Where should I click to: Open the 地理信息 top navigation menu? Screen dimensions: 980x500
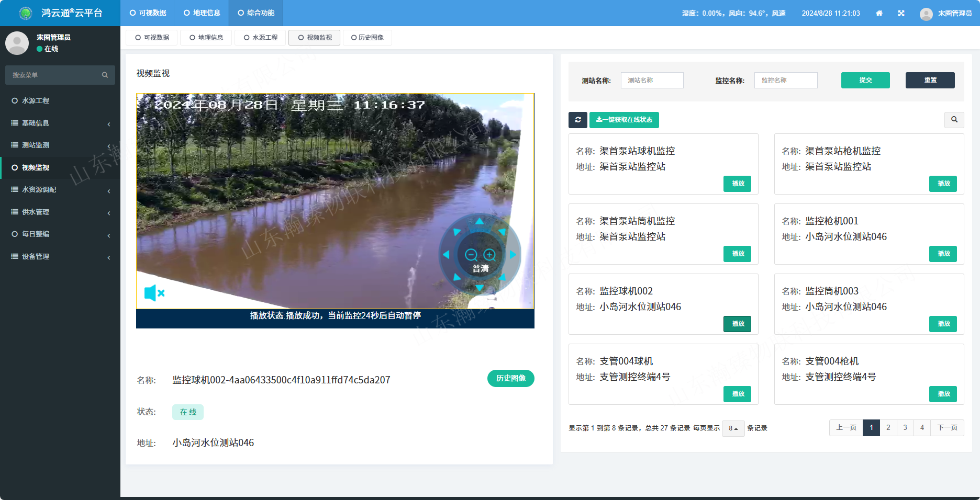[202, 13]
